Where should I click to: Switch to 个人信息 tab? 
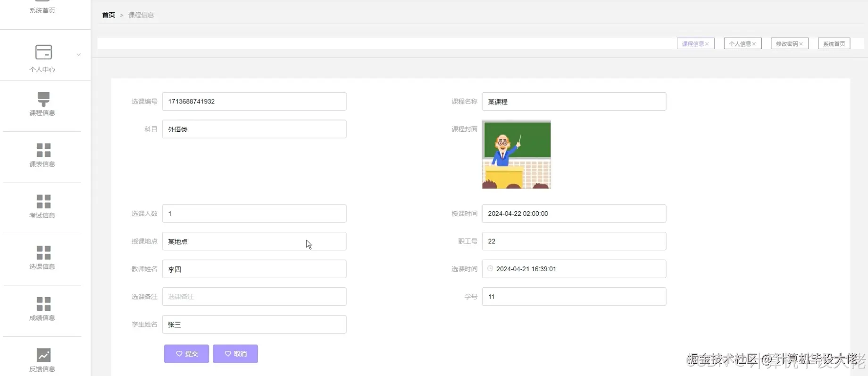click(743, 43)
